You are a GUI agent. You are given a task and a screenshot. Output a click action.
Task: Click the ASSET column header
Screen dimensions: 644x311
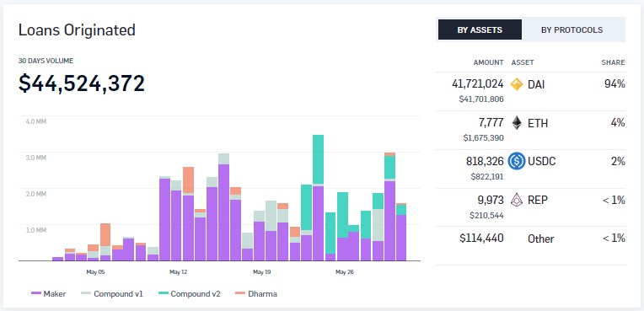click(523, 62)
